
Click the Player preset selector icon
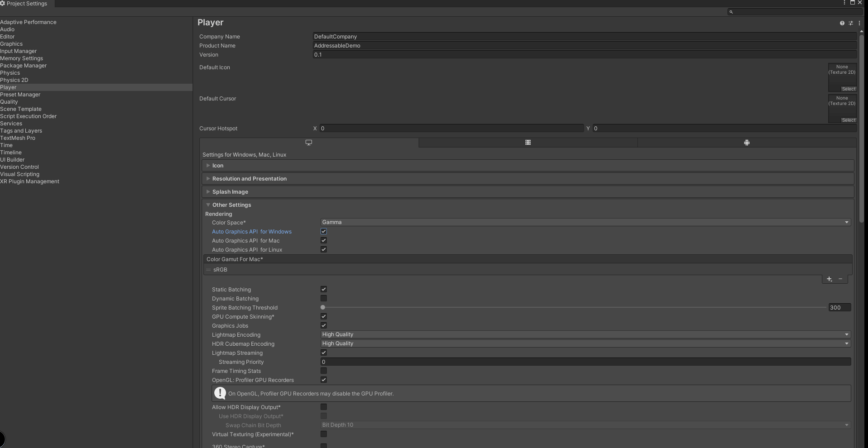click(x=851, y=23)
